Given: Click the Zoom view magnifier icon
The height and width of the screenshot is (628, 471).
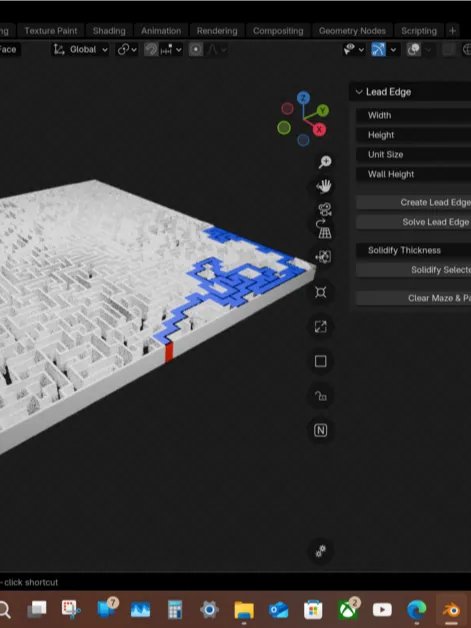Looking at the screenshot, I should click(324, 162).
